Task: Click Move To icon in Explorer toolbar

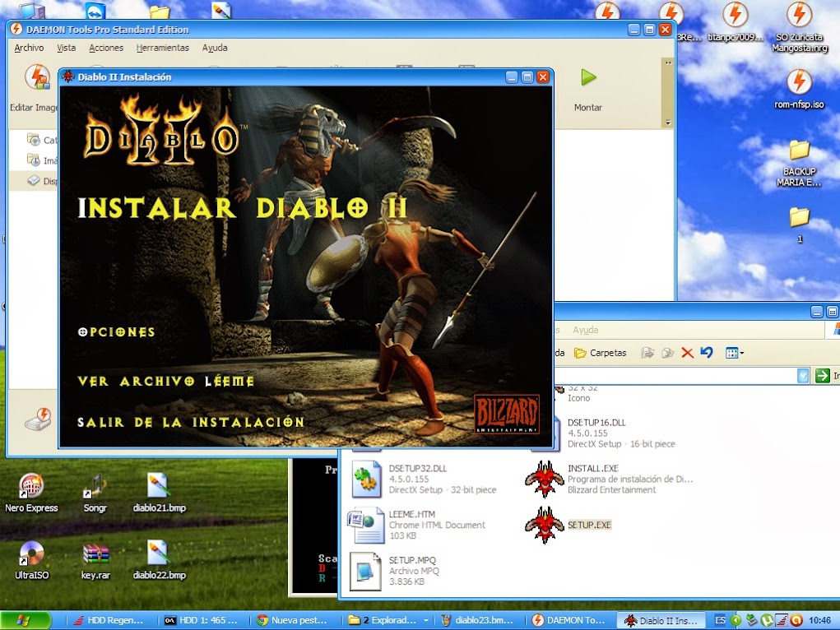Action: pyautogui.click(x=647, y=353)
